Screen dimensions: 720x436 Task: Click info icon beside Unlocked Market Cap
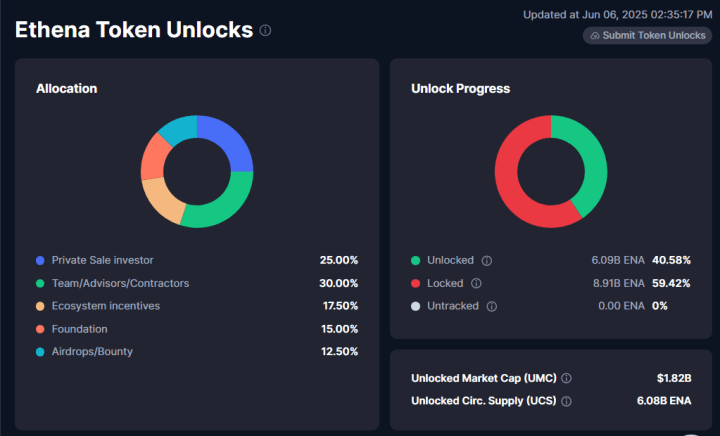pos(567,378)
